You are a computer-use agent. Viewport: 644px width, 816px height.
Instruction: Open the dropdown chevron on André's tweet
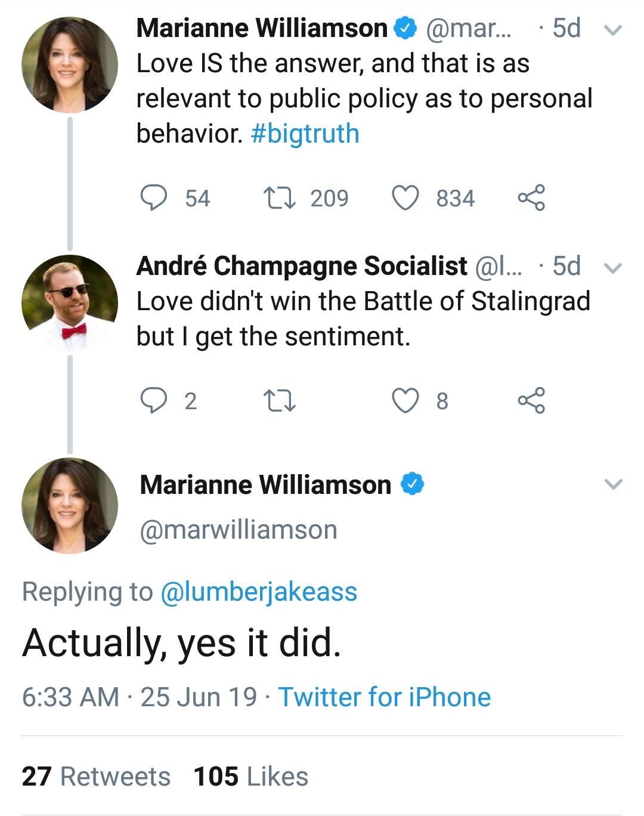(x=612, y=268)
